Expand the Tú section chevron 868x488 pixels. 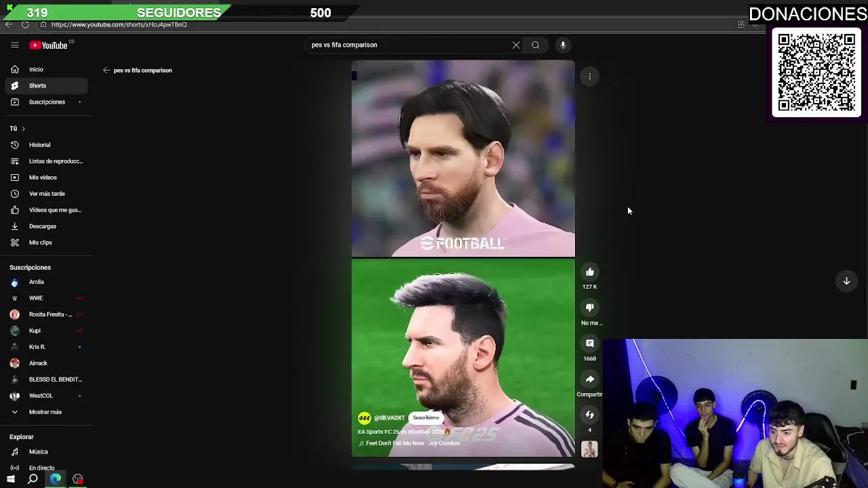[23, 129]
